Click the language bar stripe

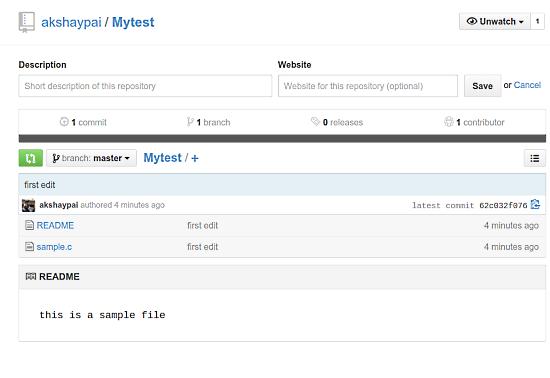click(282, 138)
